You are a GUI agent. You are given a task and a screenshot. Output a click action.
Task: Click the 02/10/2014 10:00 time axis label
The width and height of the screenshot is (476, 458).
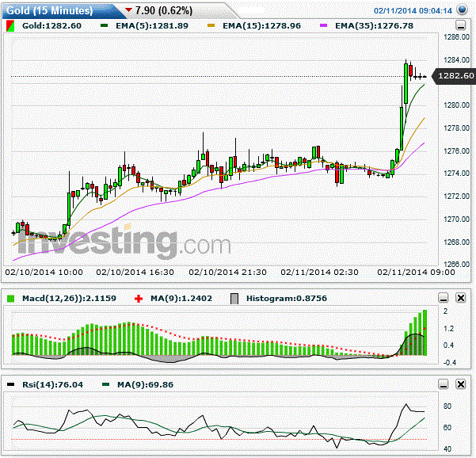point(44,272)
